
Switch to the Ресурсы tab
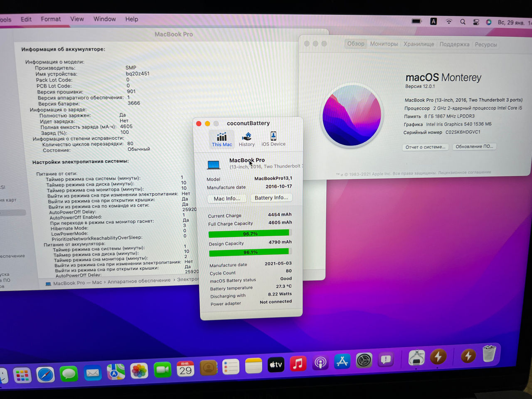pos(485,45)
